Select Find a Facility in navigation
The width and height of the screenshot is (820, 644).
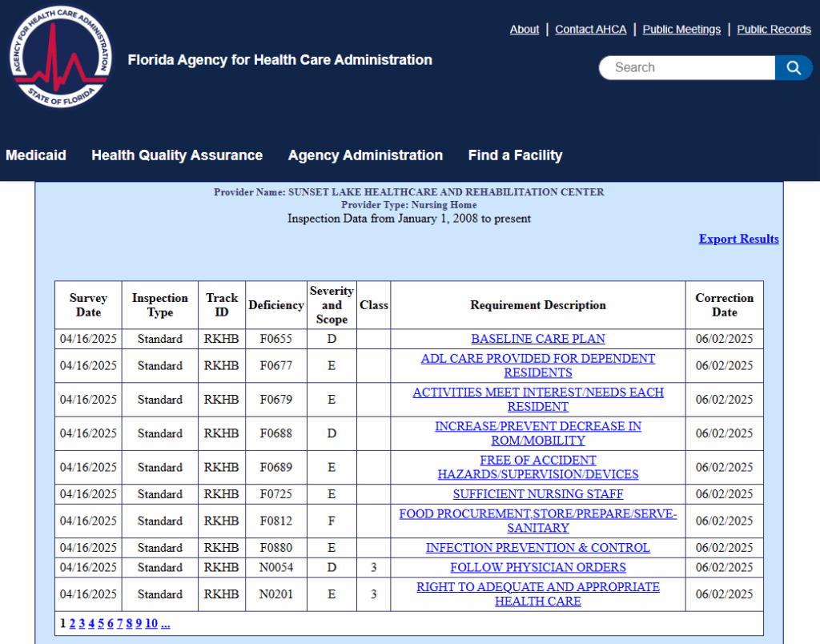[515, 155]
